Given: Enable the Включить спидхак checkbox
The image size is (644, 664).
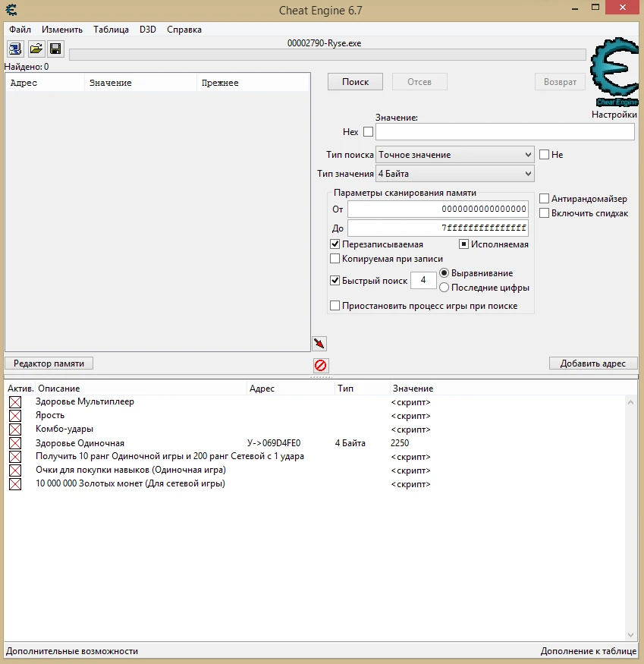Looking at the screenshot, I should (544, 212).
